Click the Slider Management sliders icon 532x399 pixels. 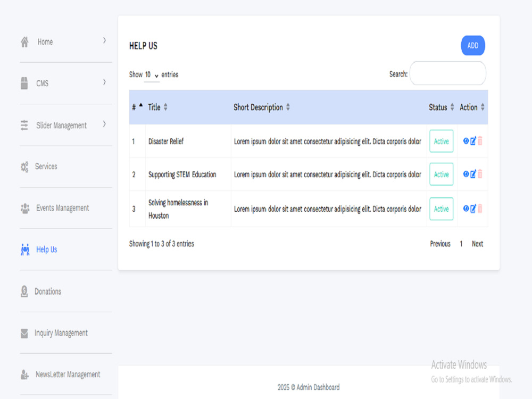(x=24, y=125)
